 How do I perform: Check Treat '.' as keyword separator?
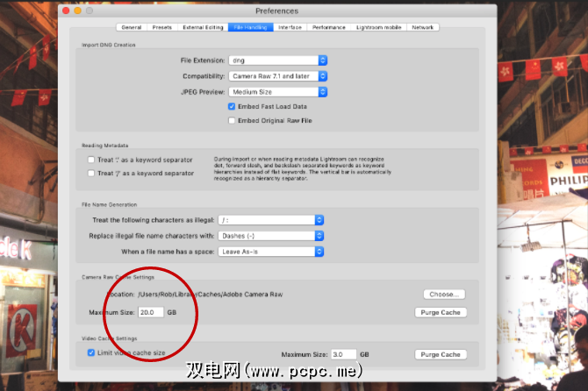(91, 160)
